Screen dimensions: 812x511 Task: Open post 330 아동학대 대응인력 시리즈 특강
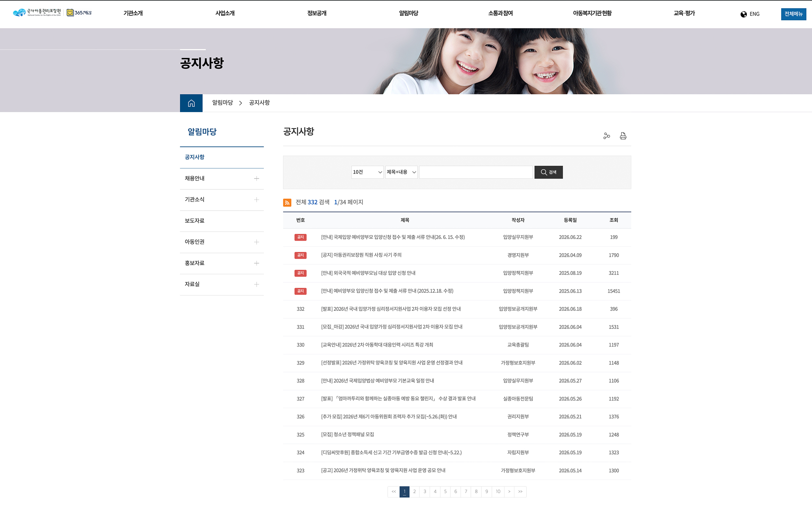click(377, 345)
